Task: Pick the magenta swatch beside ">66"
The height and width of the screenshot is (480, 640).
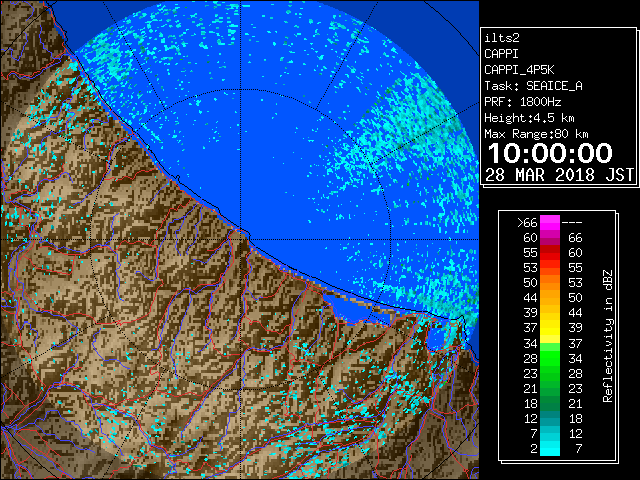Action: click(550, 222)
